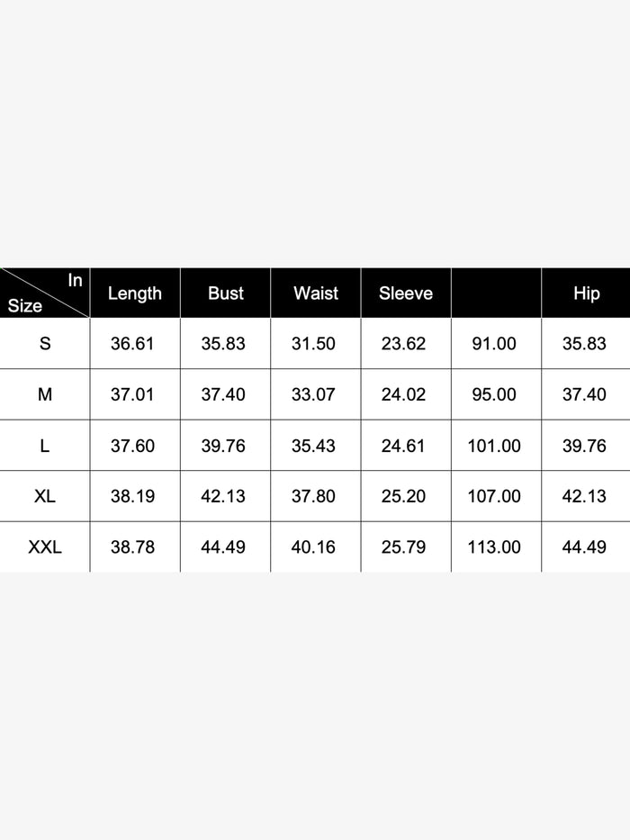Viewport: 630px width, 840px height.
Task: Click the 91.00 cell in S row
Action: pyautogui.click(x=494, y=343)
